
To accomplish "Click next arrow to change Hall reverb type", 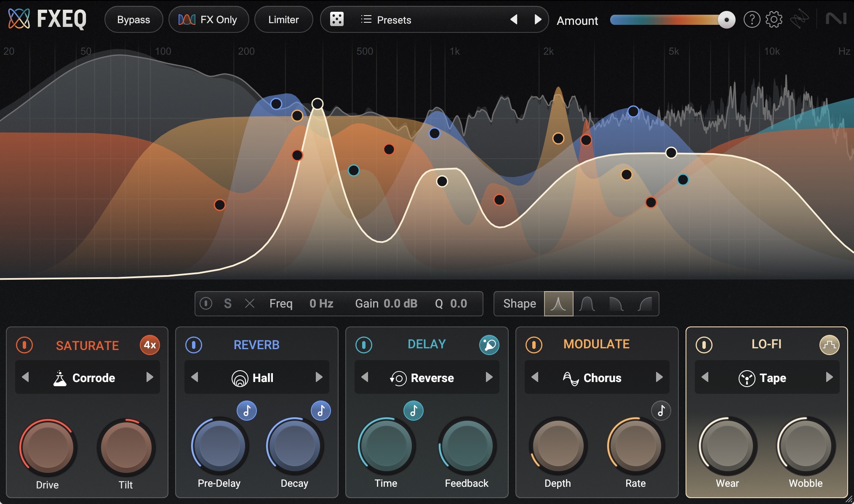I will tap(319, 377).
